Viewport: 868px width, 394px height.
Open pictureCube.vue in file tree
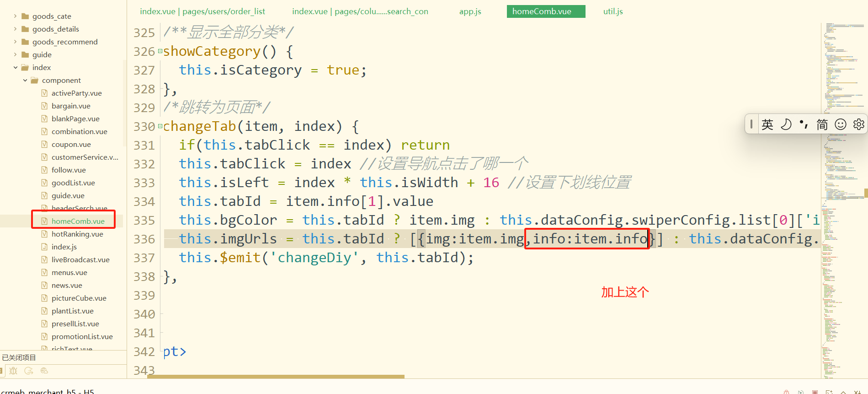(x=79, y=298)
